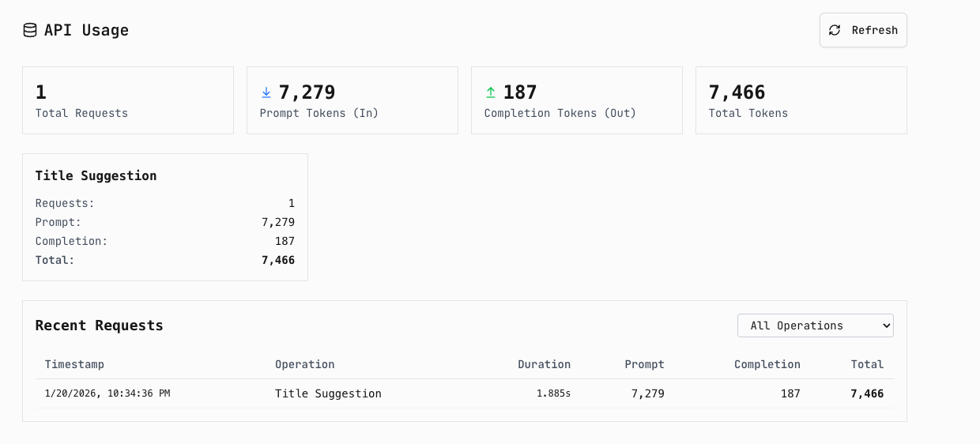The width and height of the screenshot is (980, 444).
Task: Open the All Operations dropdown
Action: pos(815,325)
